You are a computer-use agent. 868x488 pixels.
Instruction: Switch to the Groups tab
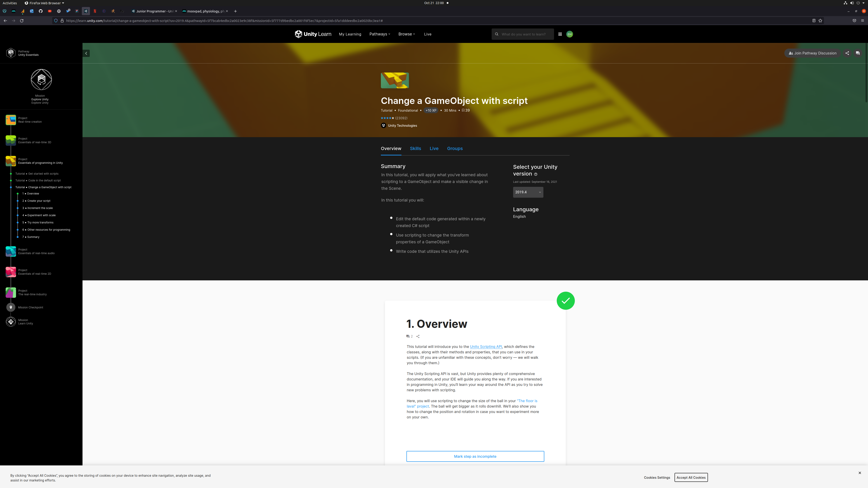coord(455,148)
